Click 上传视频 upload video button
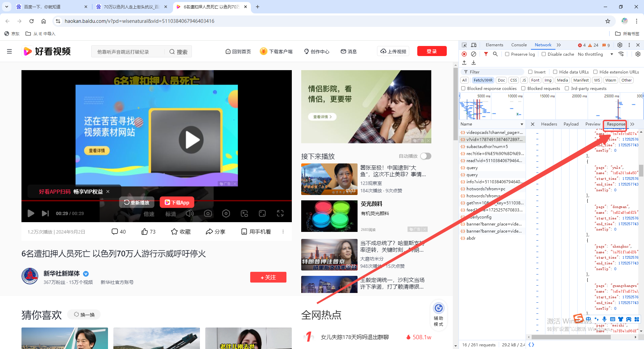The height and width of the screenshot is (349, 644). point(393,51)
